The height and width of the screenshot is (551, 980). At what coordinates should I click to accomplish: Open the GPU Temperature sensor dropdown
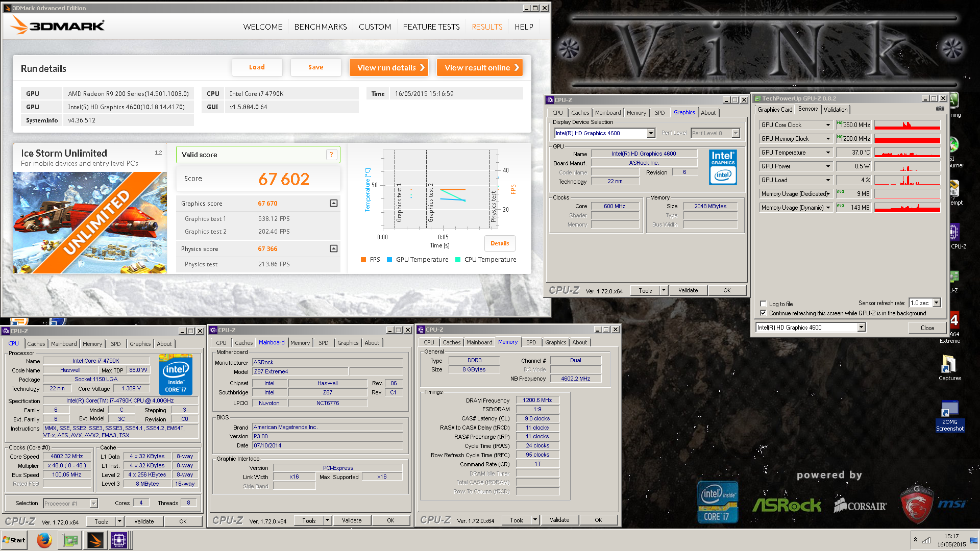828,153
